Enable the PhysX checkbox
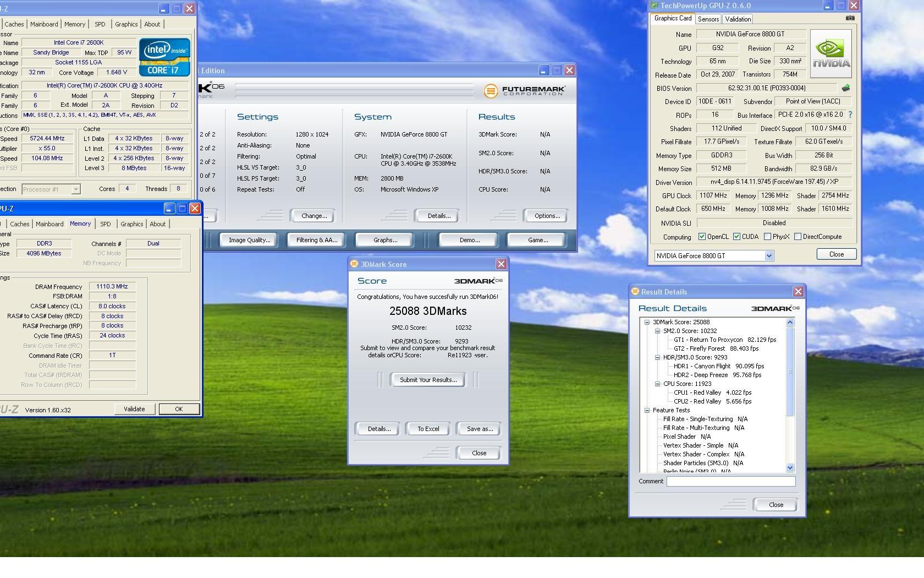 (x=767, y=237)
